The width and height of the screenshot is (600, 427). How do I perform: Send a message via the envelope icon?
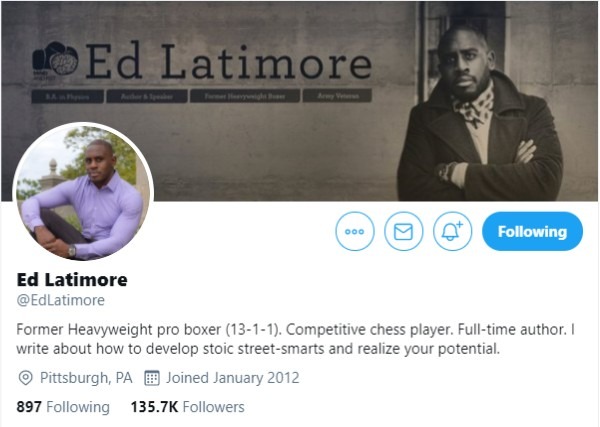tap(403, 231)
